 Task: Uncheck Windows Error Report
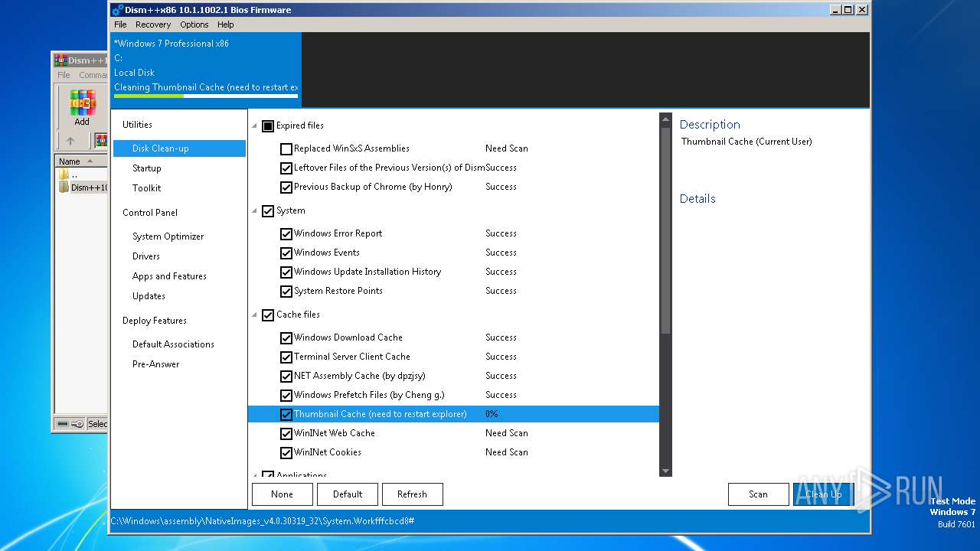click(286, 234)
